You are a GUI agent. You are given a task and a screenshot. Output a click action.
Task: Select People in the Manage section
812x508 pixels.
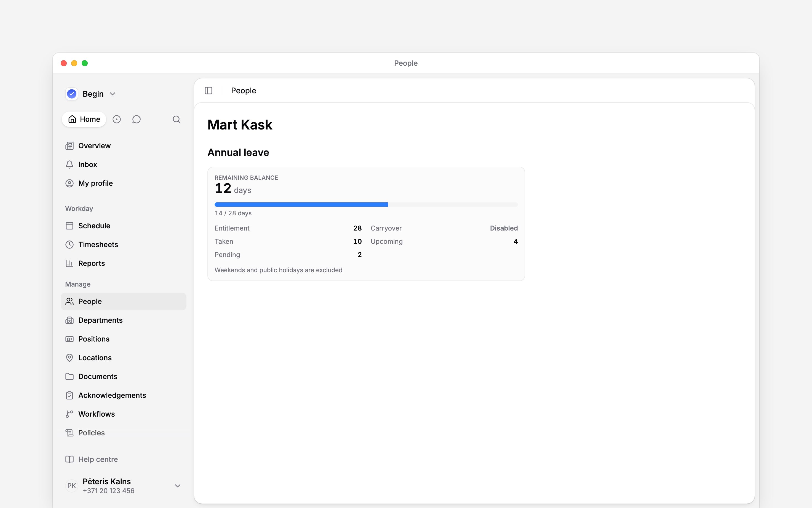click(x=124, y=301)
